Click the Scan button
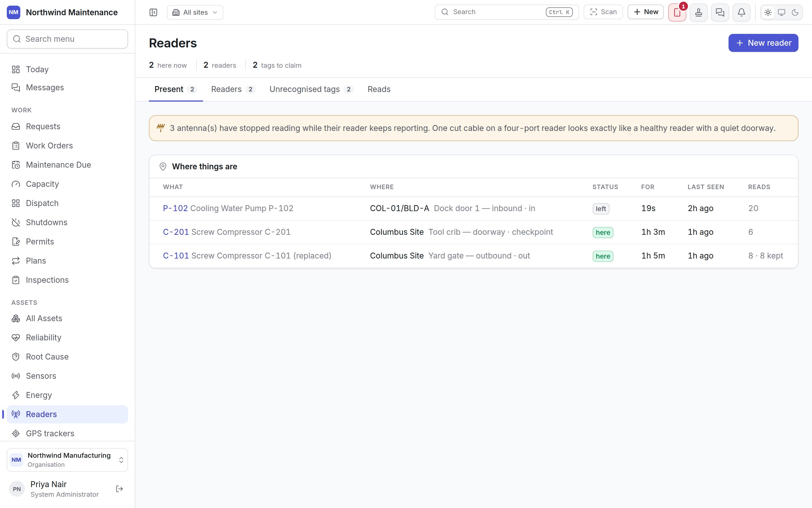The height and width of the screenshot is (508, 812). coord(603,12)
